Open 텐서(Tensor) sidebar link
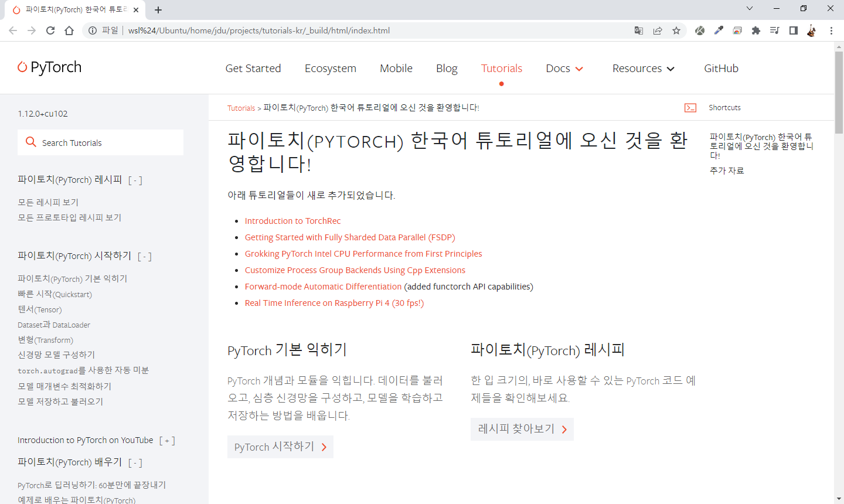This screenshot has width=844, height=504. coord(39,309)
